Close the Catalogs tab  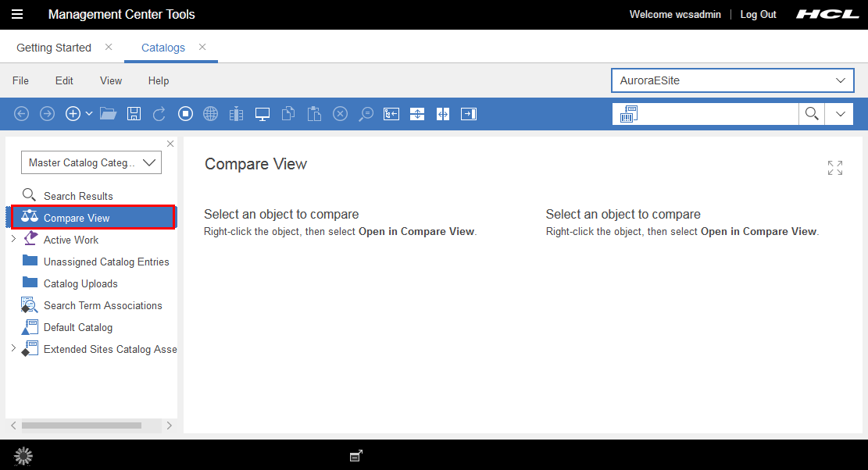202,47
